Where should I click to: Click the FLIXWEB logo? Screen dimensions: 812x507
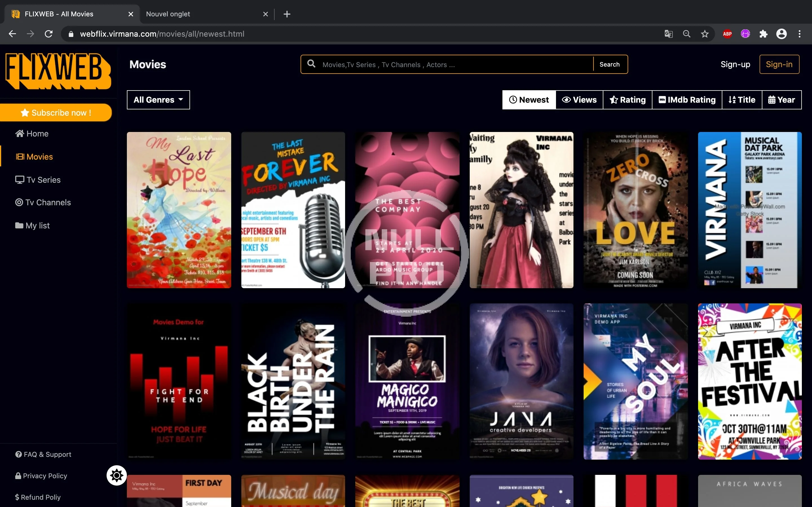pyautogui.click(x=58, y=71)
